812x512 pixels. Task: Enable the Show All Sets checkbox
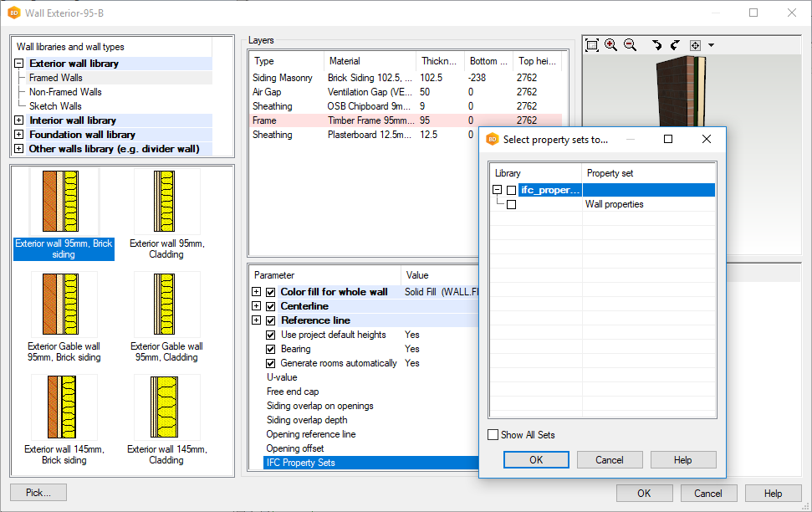493,435
